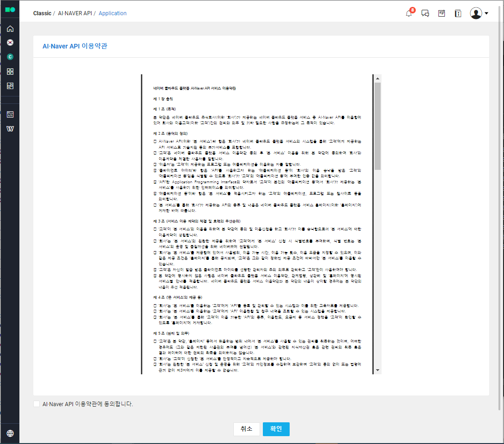Click the 'AI·Naver API 이용약관에 동의합니다.' label

88,404
